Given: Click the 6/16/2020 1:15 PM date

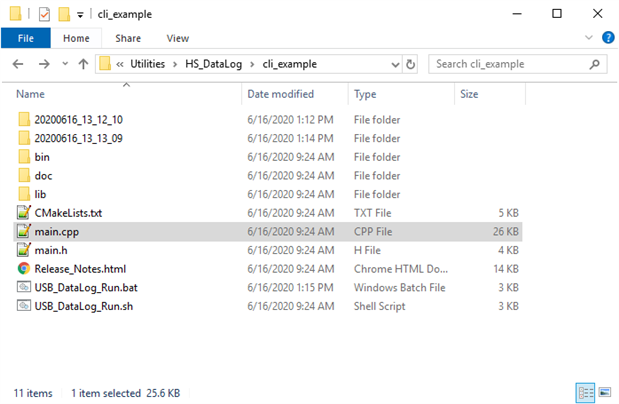Looking at the screenshot, I should pyautogui.click(x=291, y=287).
